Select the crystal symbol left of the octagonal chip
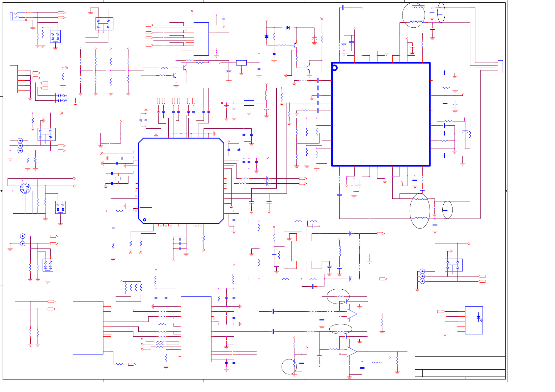Screen dimensions: 555x392 [118, 178]
